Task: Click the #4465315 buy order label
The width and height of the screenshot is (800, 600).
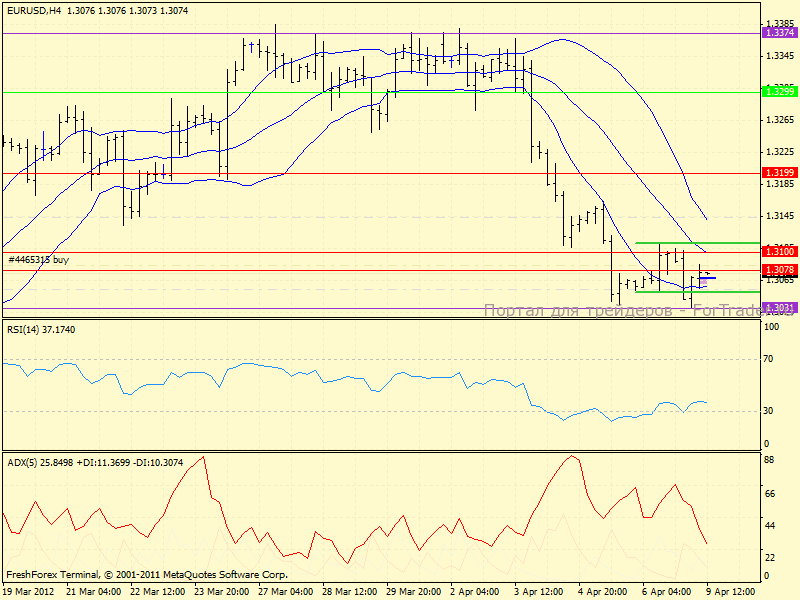Action: click(37, 260)
